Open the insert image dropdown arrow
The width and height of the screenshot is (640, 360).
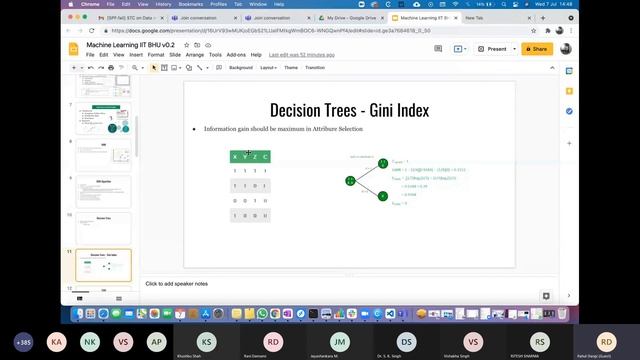click(x=180, y=68)
